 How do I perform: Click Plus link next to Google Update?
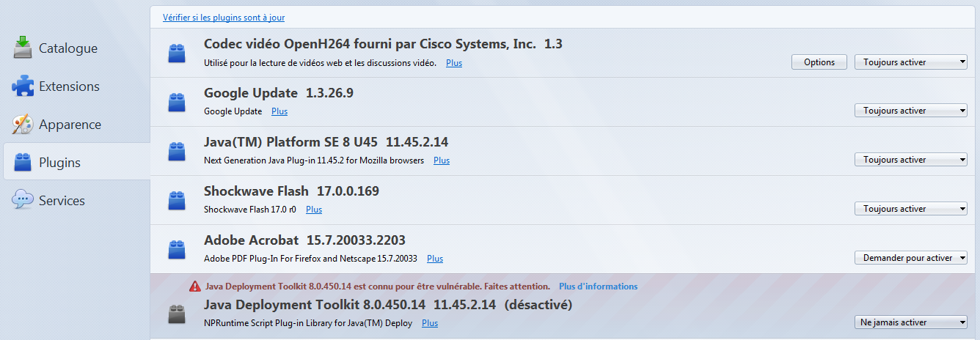279,111
